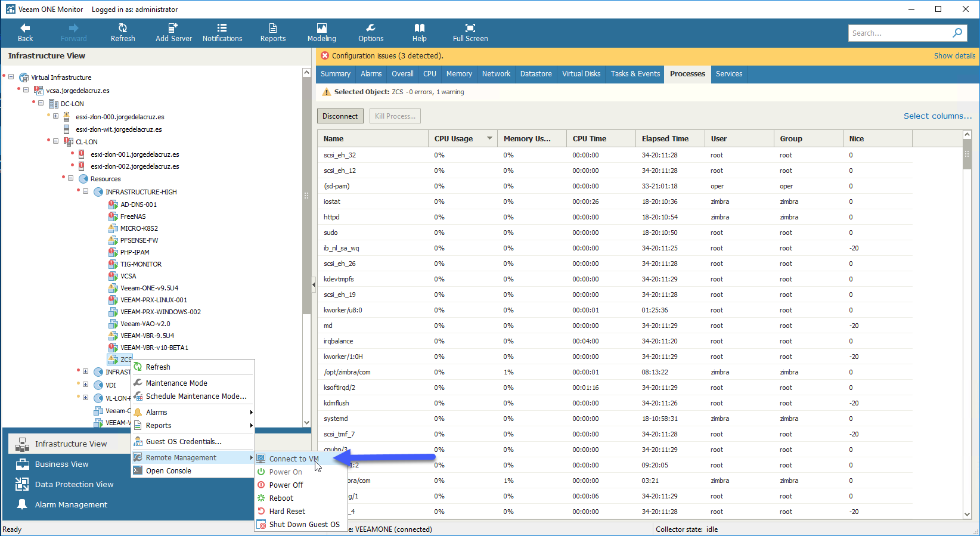
Task: Click the Refresh context menu icon
Action: pyautogui.click(x=138, y=367)
